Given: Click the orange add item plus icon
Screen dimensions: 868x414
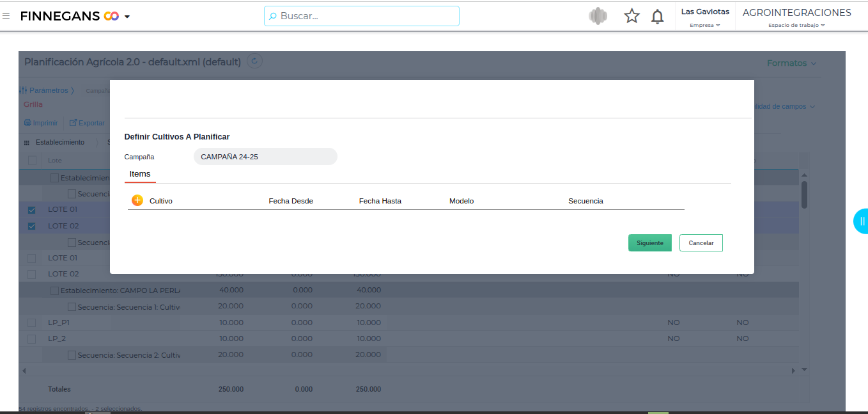Looking at the screenshot, I should 137,200.
